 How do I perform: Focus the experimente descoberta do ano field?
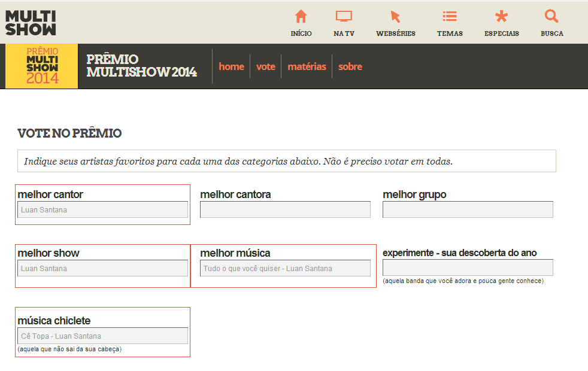click(468, 267)
